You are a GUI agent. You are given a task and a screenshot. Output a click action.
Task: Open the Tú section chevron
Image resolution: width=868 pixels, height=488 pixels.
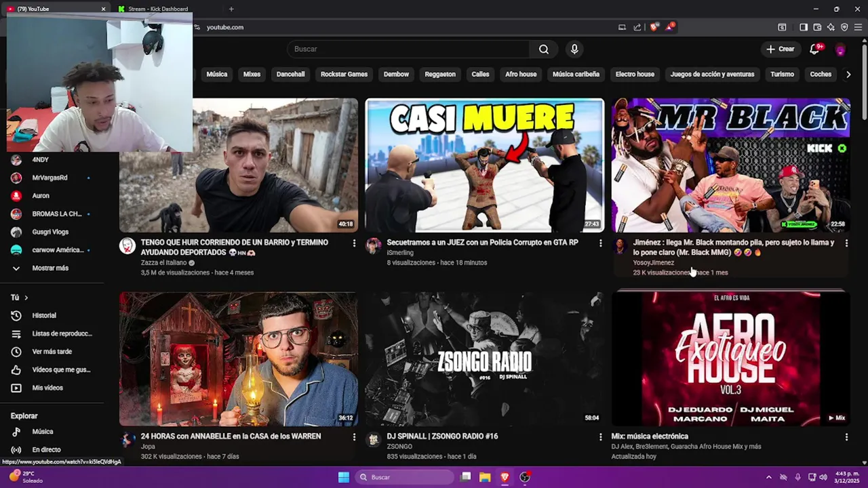[x=26, y=298]
